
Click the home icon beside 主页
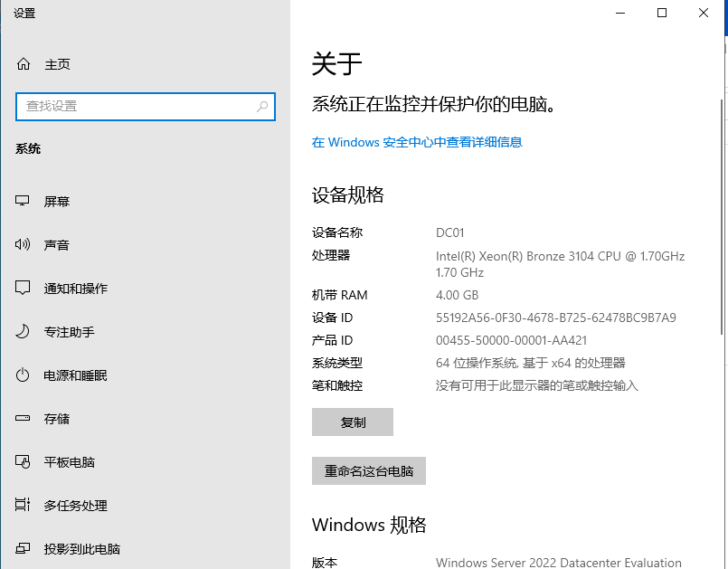(x=24, y=64)
